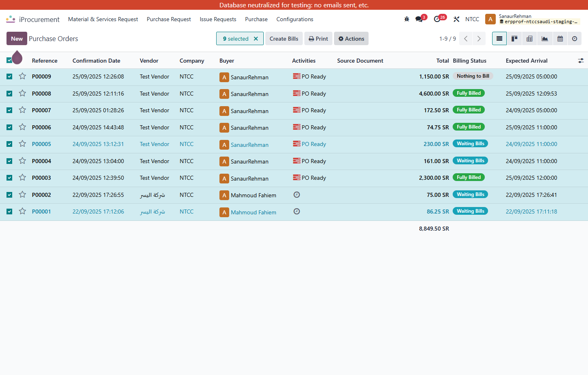The image size is (588, 375).
Task: Uncheck the checkbox for P00005
Action: [9, 144]
